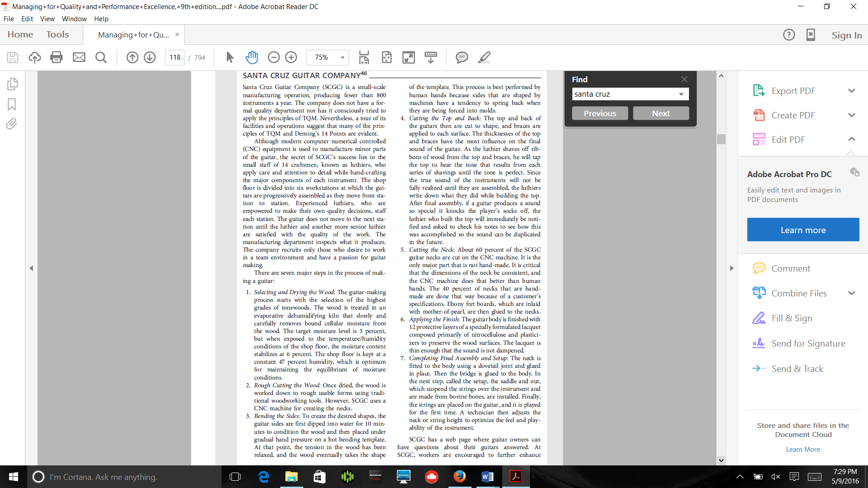Click the email envelope icon
Screen dimensions: 868x488
tap(79, 57)
